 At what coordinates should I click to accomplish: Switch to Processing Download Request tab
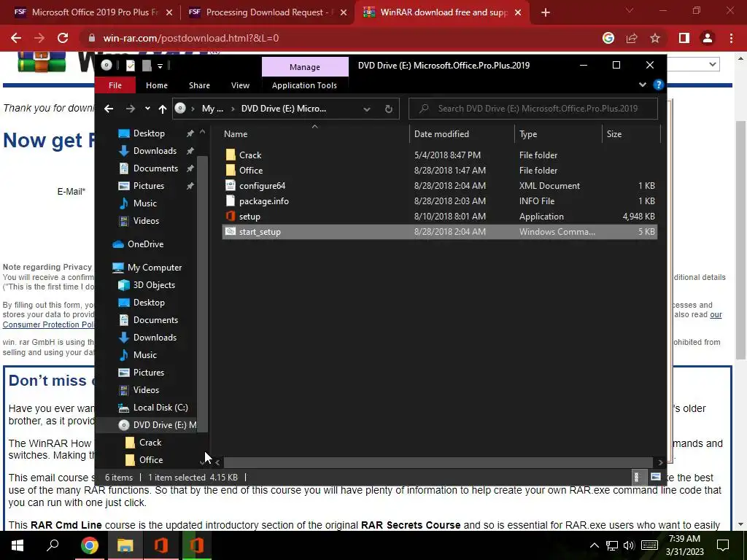[x=267, y=12]
